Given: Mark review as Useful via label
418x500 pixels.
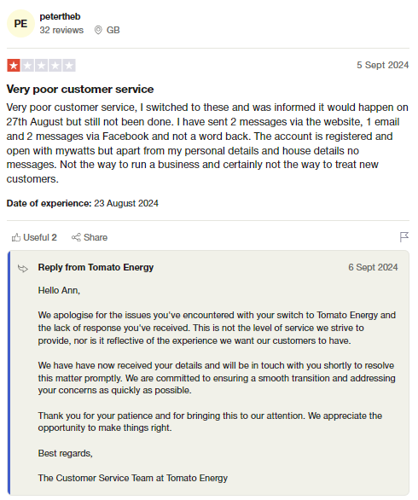Looking at the screenshot, I should [x=40, y=237].
